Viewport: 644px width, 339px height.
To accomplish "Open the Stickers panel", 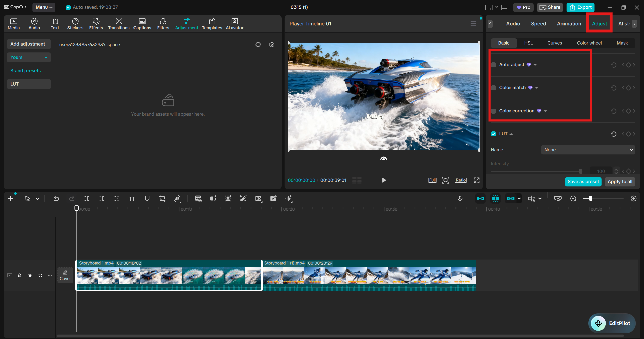I will coord(75,24).
